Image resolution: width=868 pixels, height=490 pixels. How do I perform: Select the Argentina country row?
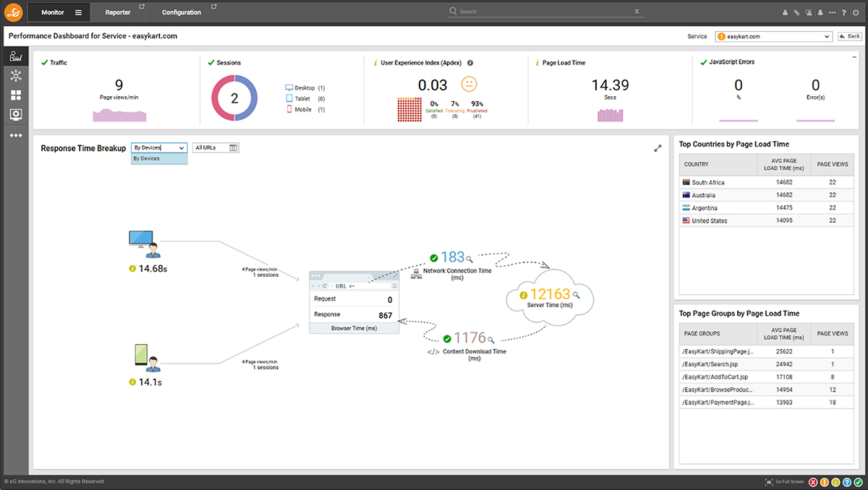766,208
